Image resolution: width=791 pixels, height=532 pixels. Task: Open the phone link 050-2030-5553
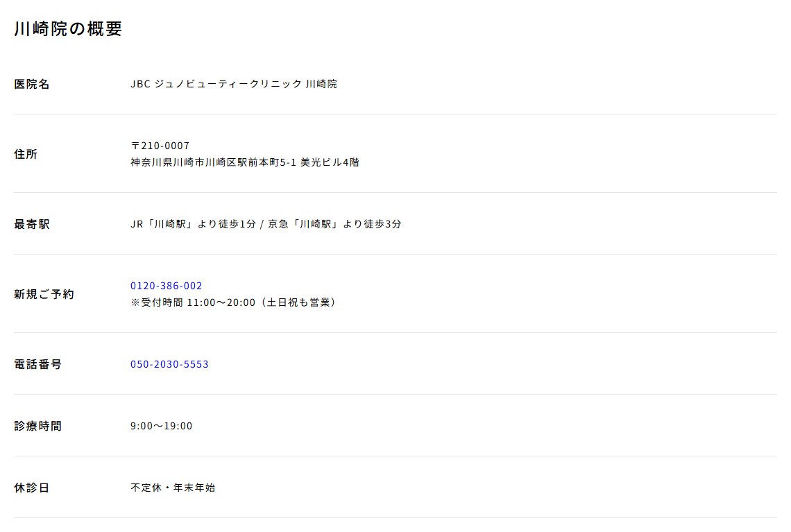[169, 364]
